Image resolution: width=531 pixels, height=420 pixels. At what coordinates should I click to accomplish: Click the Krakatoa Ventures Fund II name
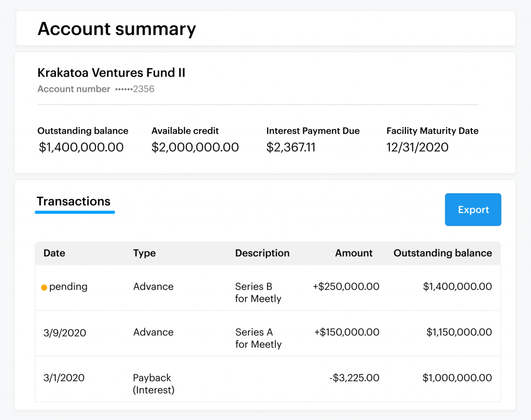[111, 73]
